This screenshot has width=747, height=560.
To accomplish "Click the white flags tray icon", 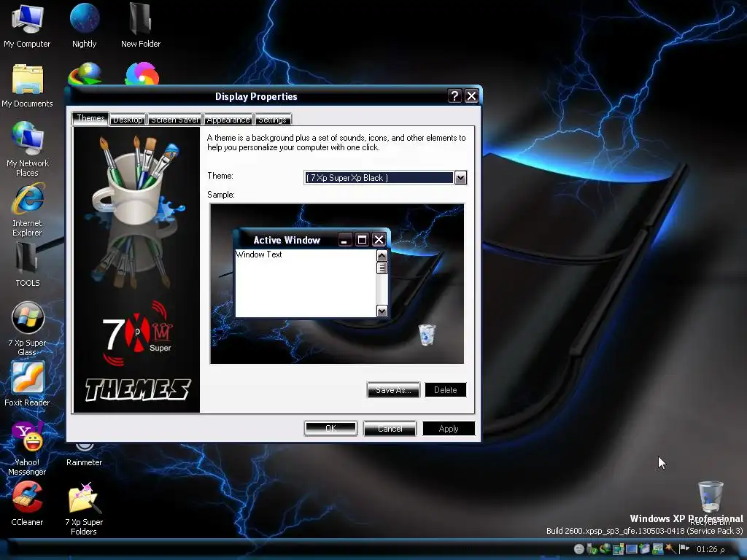I will click(x=684, y=548).
